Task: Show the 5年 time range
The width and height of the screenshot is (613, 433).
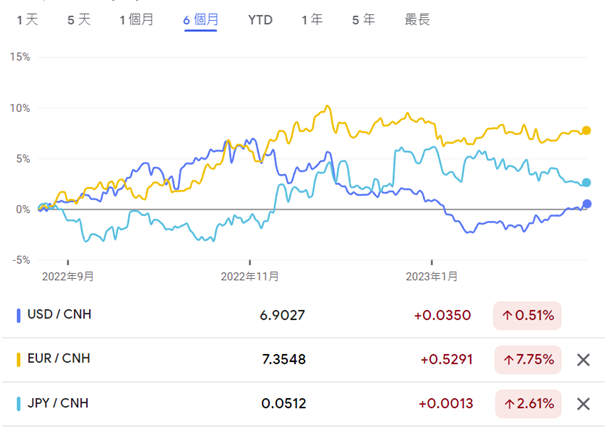Action: coord(363,19)
